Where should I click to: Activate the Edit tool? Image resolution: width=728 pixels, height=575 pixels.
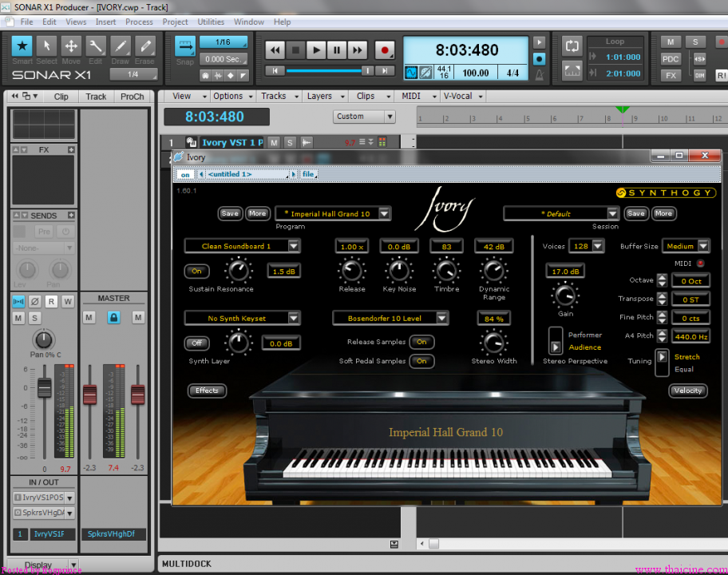click(x=96, y=46)
